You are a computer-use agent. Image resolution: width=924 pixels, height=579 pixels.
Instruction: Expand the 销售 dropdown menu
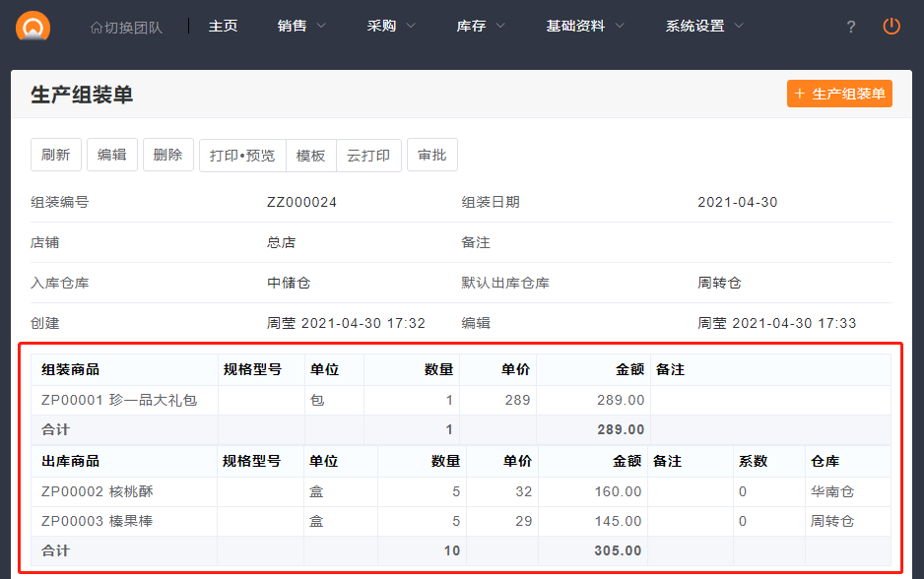pos(301,27)
